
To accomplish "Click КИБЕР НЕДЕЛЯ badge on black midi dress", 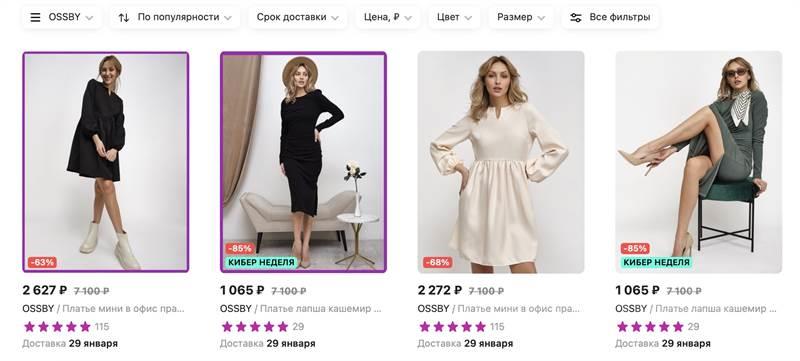I will click(x=261, y=262).
